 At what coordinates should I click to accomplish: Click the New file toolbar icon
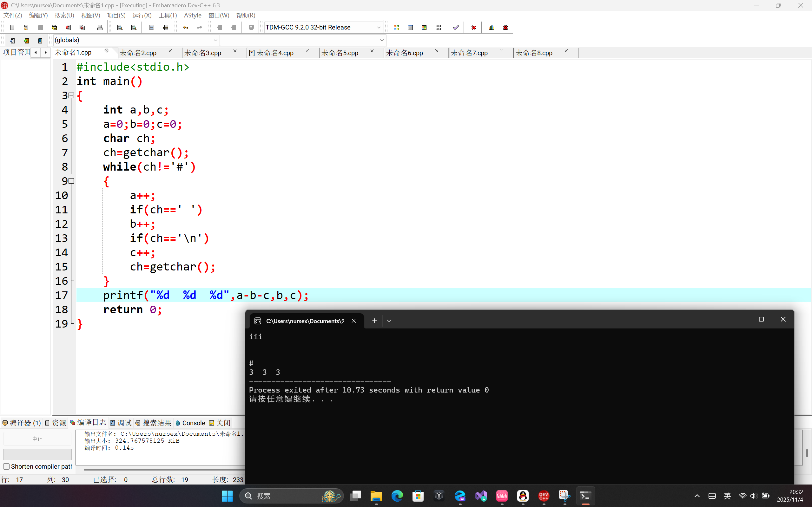click(12, 28)
